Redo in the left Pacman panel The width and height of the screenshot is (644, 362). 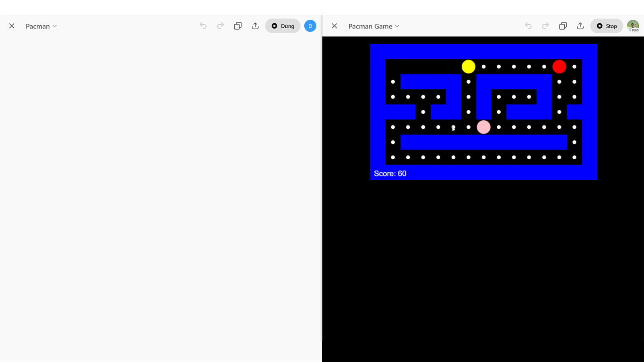coord(220,26)
